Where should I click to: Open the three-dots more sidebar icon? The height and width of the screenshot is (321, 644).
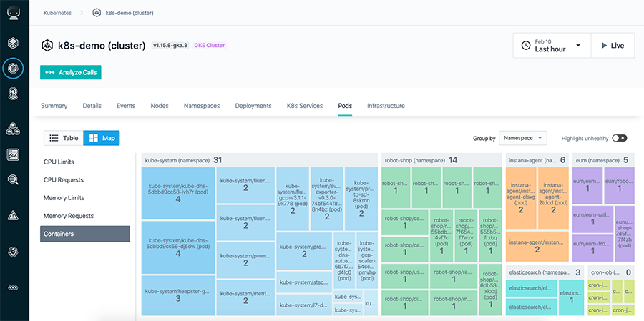click(x=13, y=287)
